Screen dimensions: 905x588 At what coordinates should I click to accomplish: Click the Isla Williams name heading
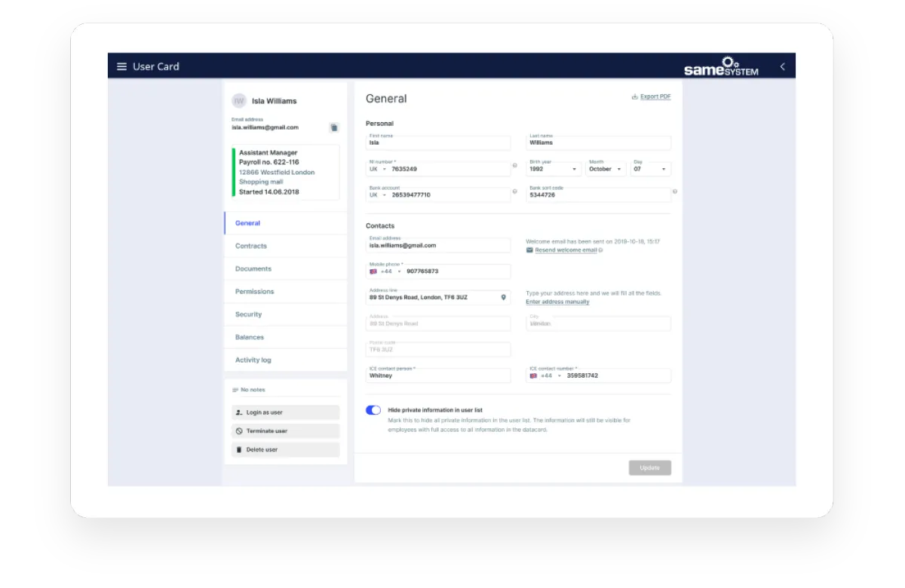pos(274,101)
